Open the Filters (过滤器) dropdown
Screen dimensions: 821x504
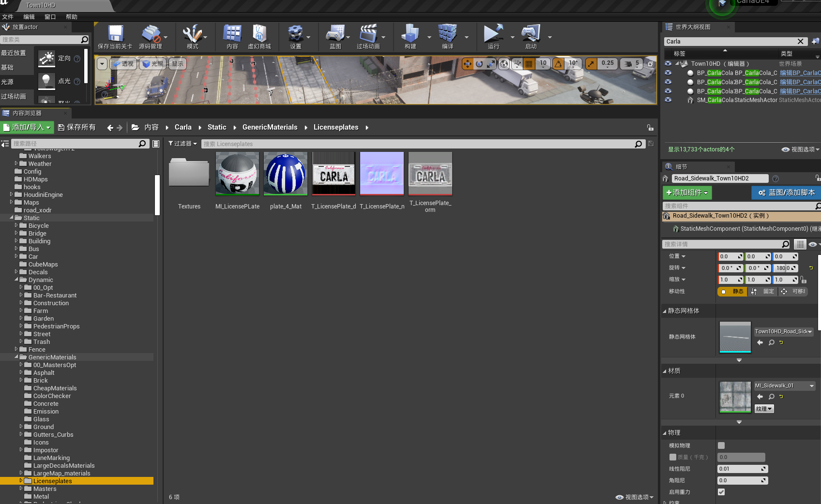pyautogui.click(x=182, y=144)
